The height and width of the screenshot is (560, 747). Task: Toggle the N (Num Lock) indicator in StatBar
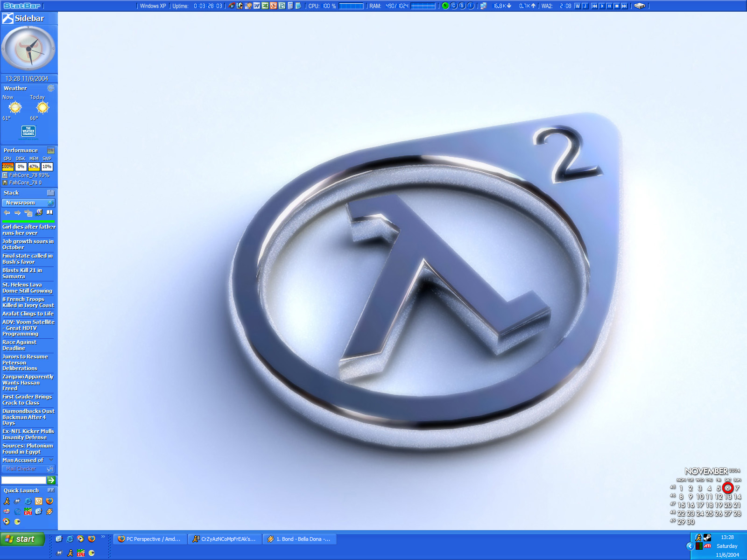pos(445,6)
